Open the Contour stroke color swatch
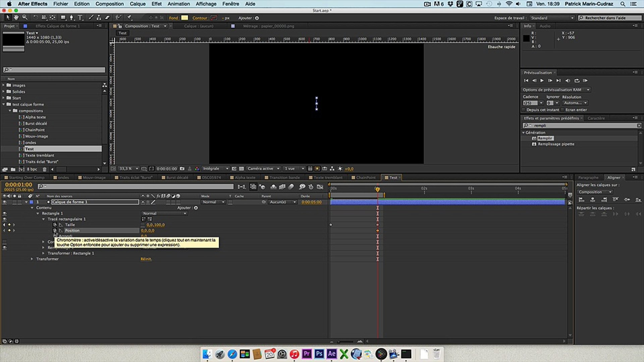 [x=214, y=18]
